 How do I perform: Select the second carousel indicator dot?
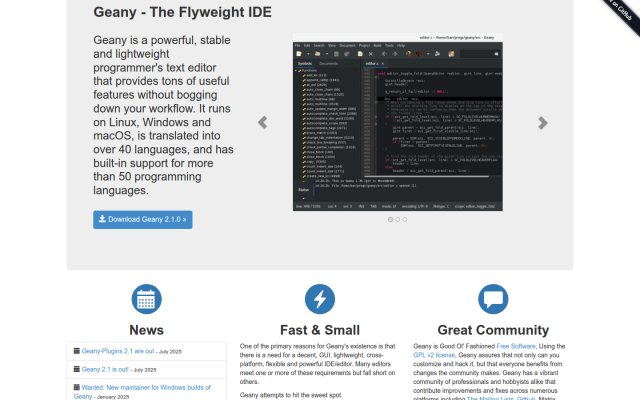tap(398, 220)
